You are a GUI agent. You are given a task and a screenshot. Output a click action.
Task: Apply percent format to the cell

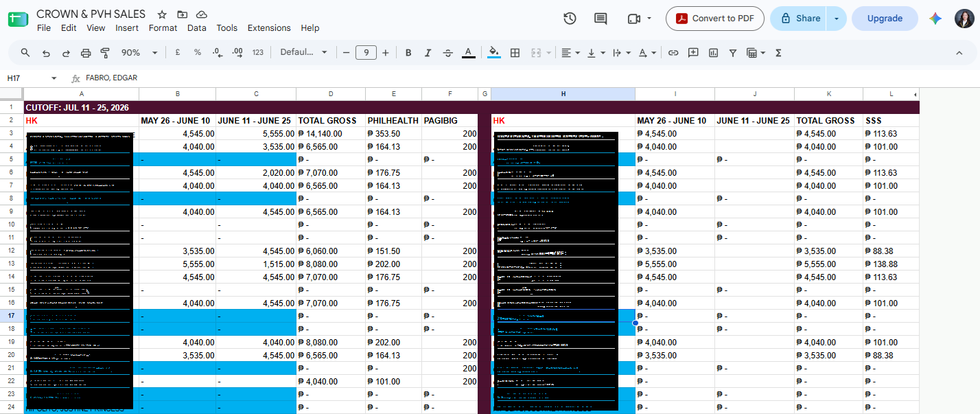[198, 53]
